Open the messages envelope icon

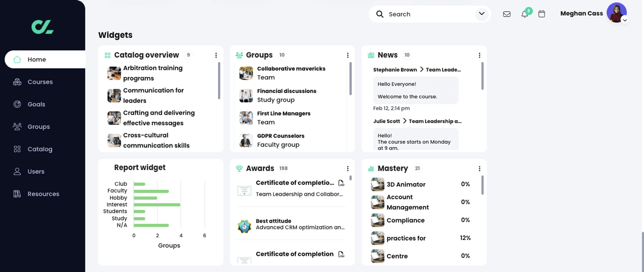point(507,14)
